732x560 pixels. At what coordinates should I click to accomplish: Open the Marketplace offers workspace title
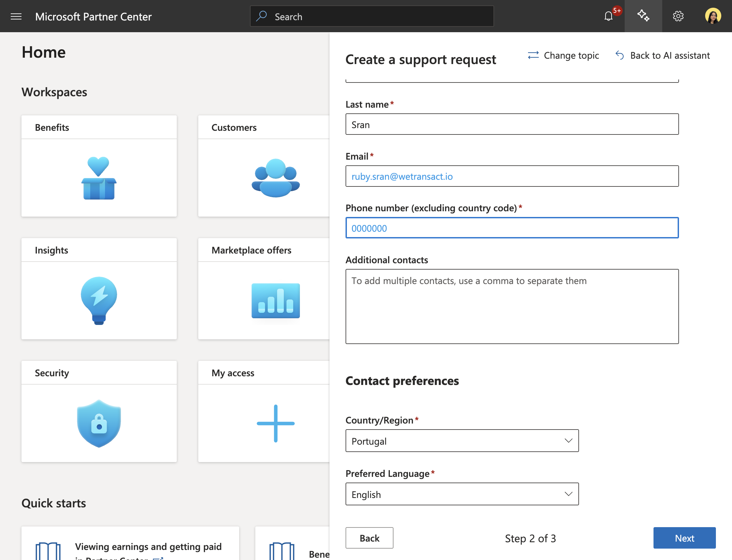point(251,250)
